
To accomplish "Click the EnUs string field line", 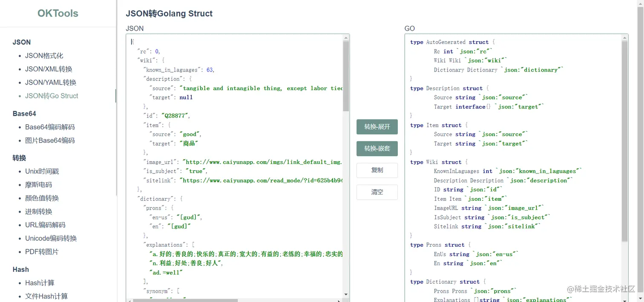I will pos(477,254).
